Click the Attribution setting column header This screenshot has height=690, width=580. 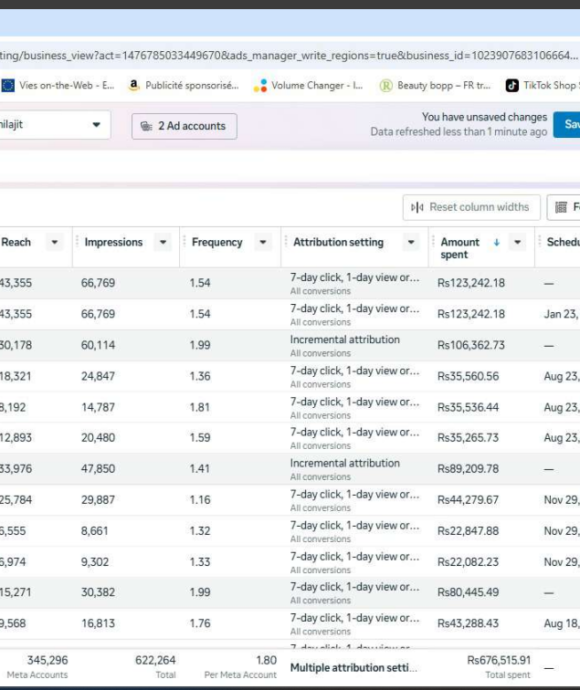[x=338, y=242]
